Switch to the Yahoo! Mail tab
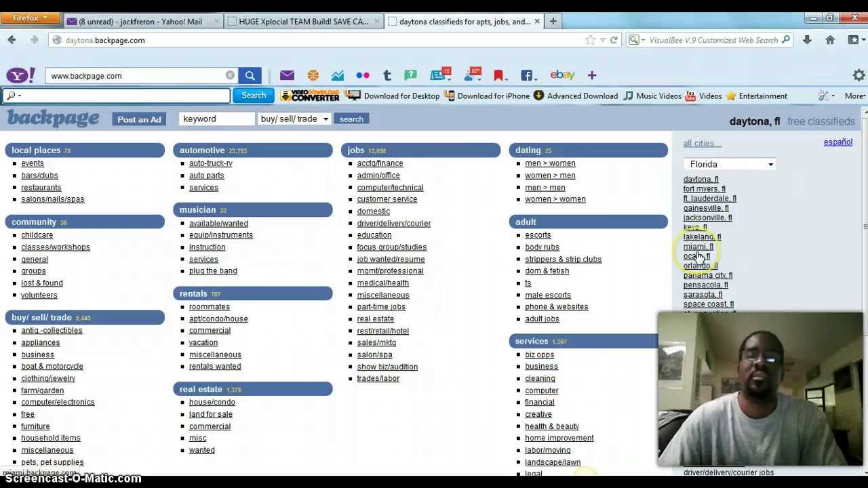868x488 pixels. (x=142, y=21)
